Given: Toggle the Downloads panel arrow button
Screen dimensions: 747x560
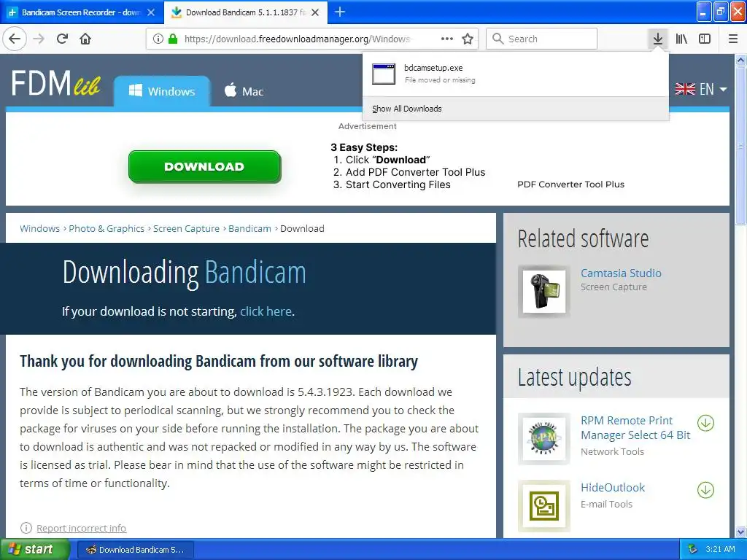Looking at the screenshot, I should (x=658, y=39).
